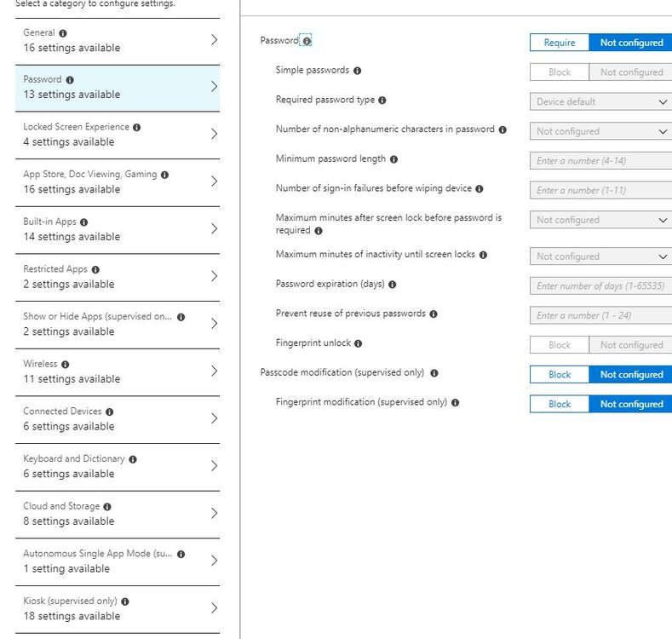The image size is (672, 639).
Task: Click info icon next to Fingerprint unlock
Action: [359, 343]
